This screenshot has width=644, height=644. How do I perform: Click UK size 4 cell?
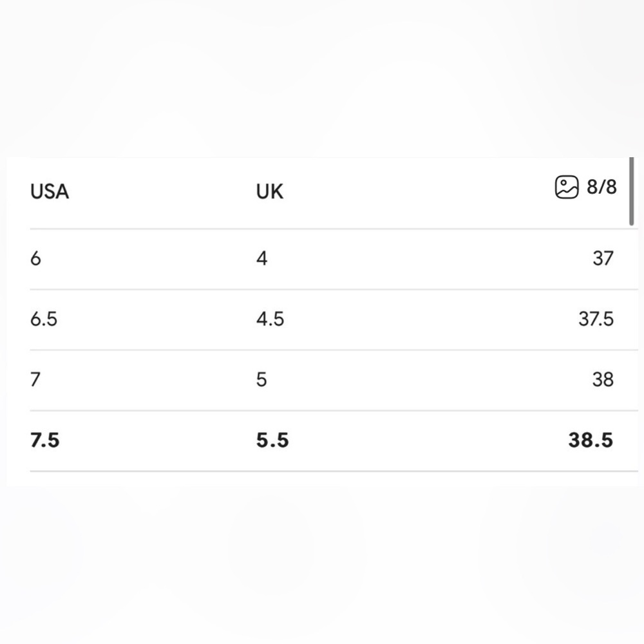click(261, 258)
